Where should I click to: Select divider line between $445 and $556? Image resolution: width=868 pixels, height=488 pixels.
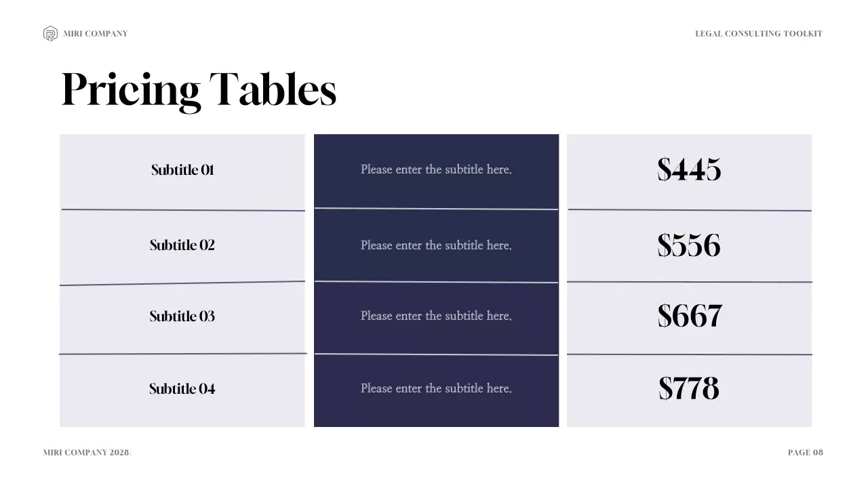[x=689, y=210]
